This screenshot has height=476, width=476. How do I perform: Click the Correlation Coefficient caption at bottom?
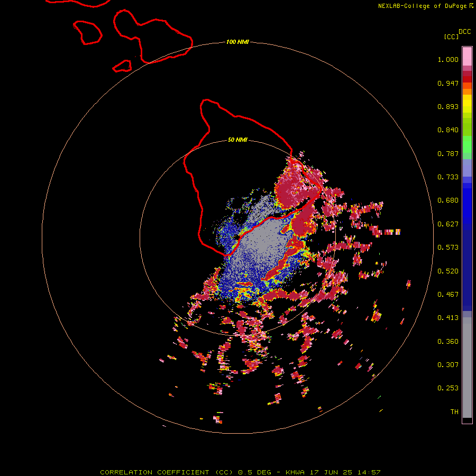click(240, 472)
